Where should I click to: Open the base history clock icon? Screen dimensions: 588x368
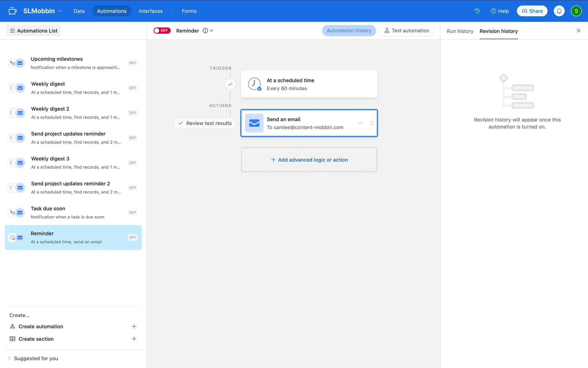click(477, 11)
